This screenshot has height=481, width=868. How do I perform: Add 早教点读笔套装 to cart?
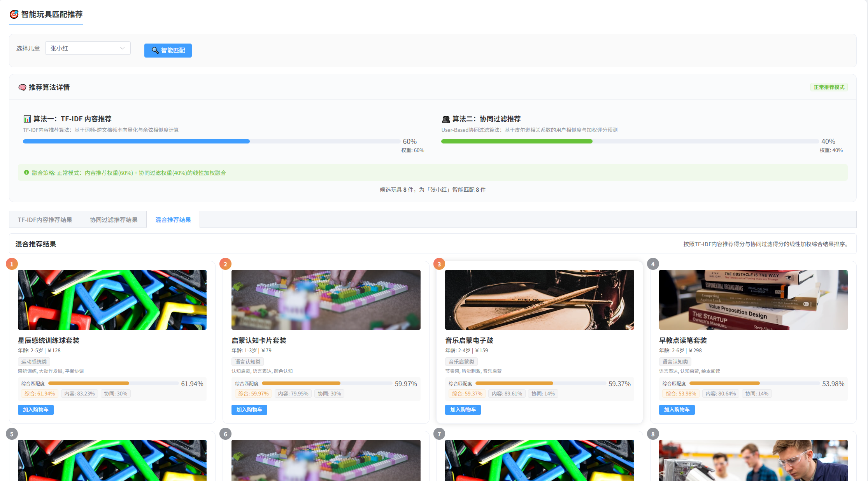[677, 409]
